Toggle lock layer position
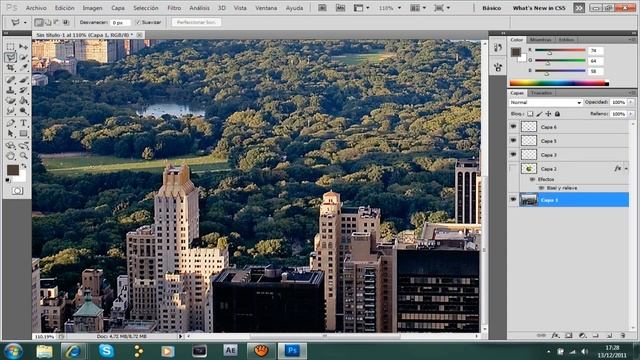Viewport: 640px width, 360px height. point(548,114)
